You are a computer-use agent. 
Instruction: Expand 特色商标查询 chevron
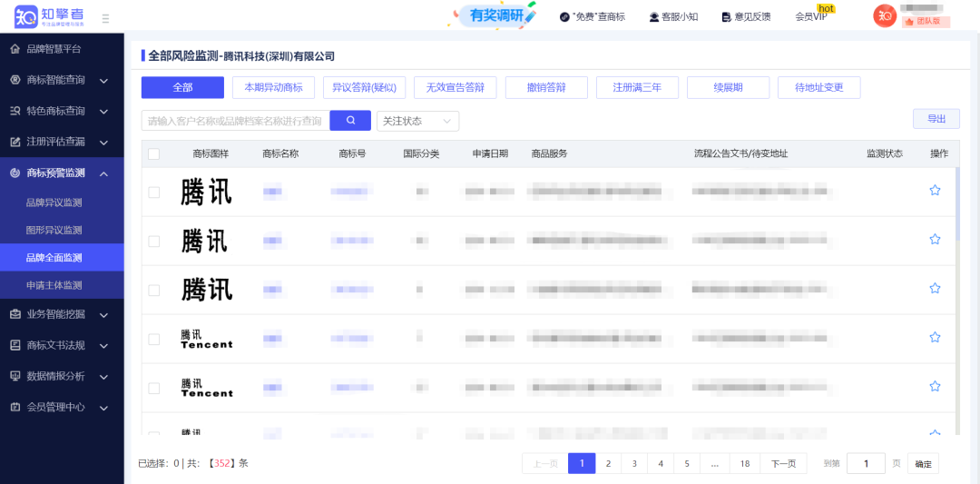pyautogui.click(x=103, y=112)
